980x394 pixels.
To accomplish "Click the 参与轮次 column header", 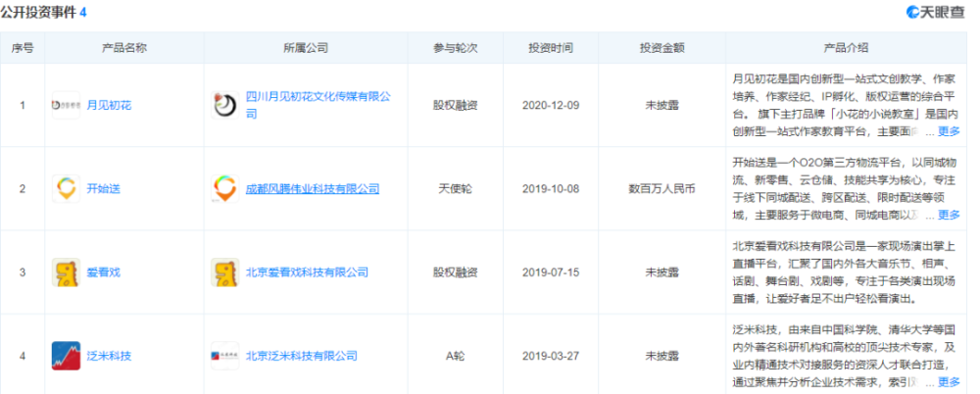I will click(456, 48).
